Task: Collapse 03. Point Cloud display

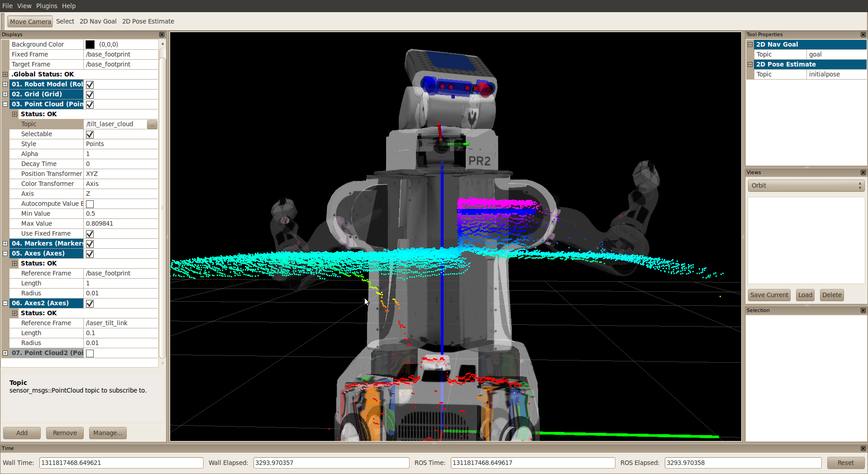Action: click(x=5, y=104)
